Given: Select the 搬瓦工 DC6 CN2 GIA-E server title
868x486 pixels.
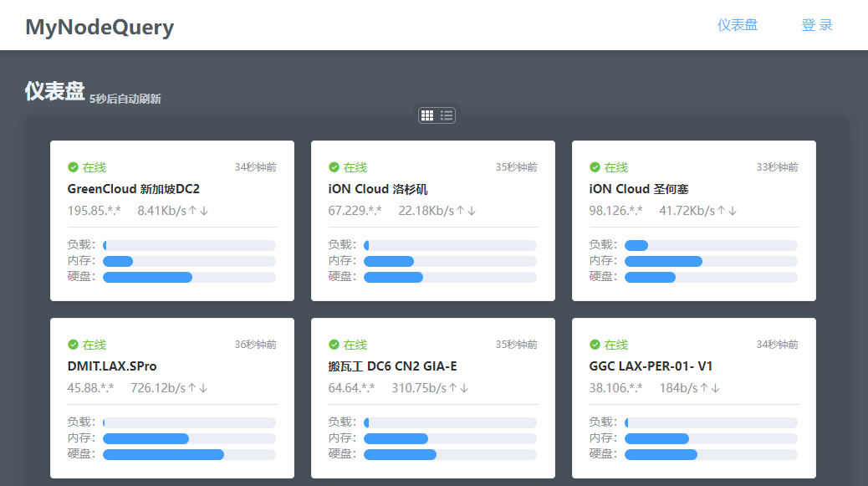Looking at the screenshot, I should tap(392, 366).
